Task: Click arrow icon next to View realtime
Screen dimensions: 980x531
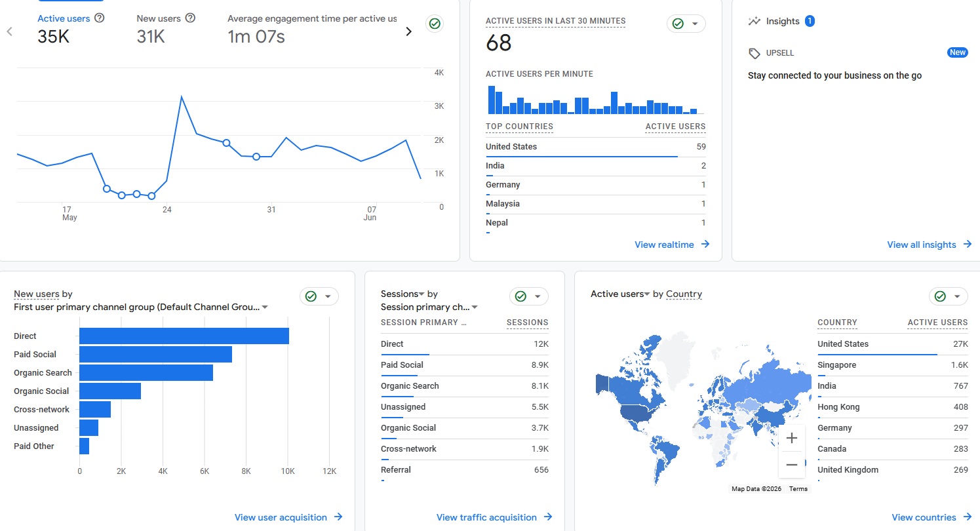Action: coord(705,244)
